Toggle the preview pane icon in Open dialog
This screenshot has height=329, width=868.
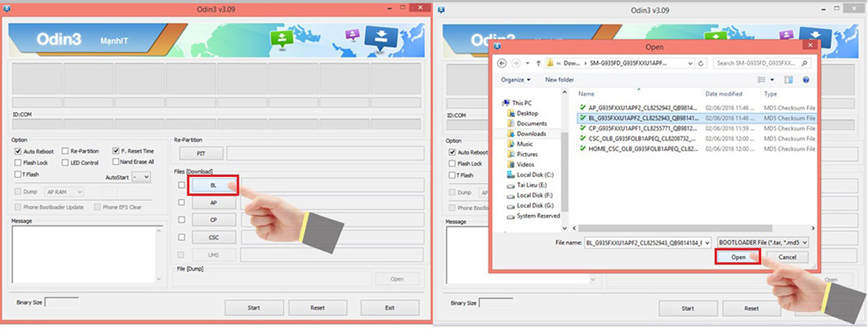pyautogui.click(x=788, y=80)
